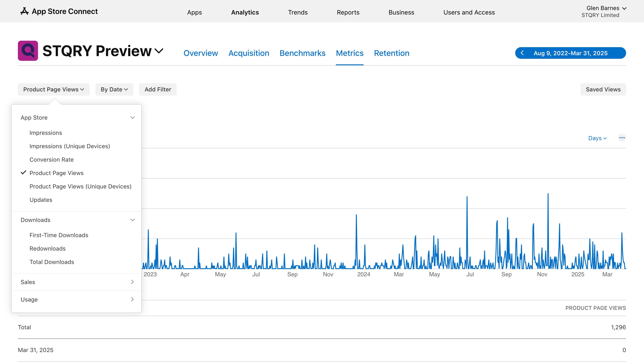Image resolution: width=644 pixels, height=363 pixels.
Task: Click the App Store Connect logo icon
Action: click(24, 11)
